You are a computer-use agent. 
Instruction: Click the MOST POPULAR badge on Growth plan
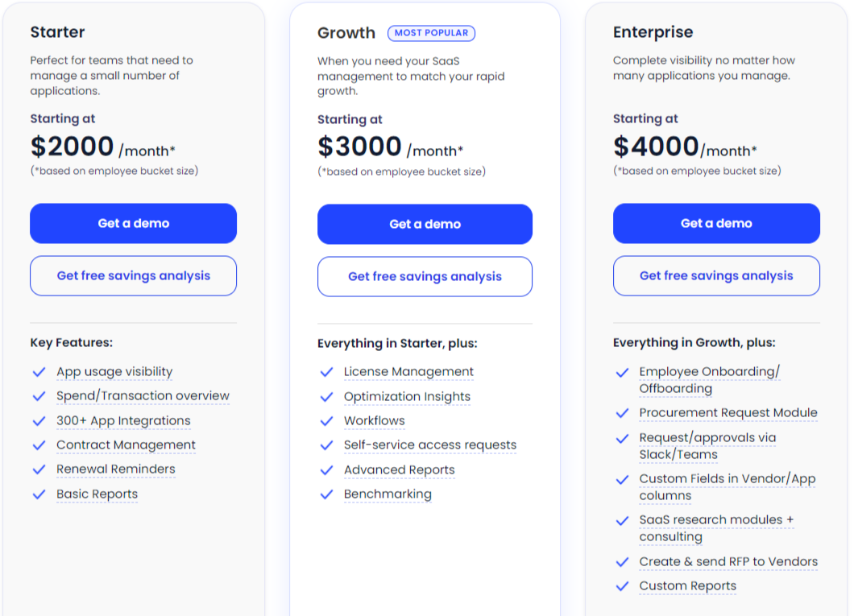(x=431, y=32)
